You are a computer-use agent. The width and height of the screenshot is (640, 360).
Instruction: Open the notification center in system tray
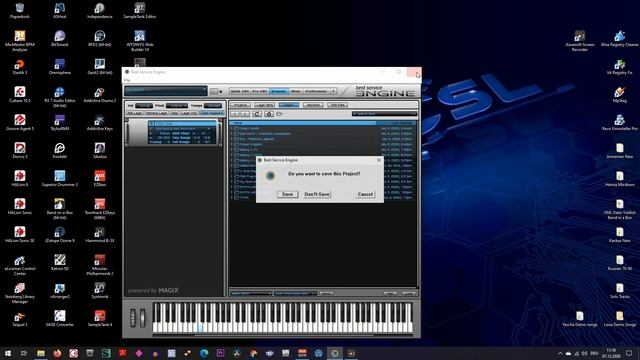(x=629, y=353)
